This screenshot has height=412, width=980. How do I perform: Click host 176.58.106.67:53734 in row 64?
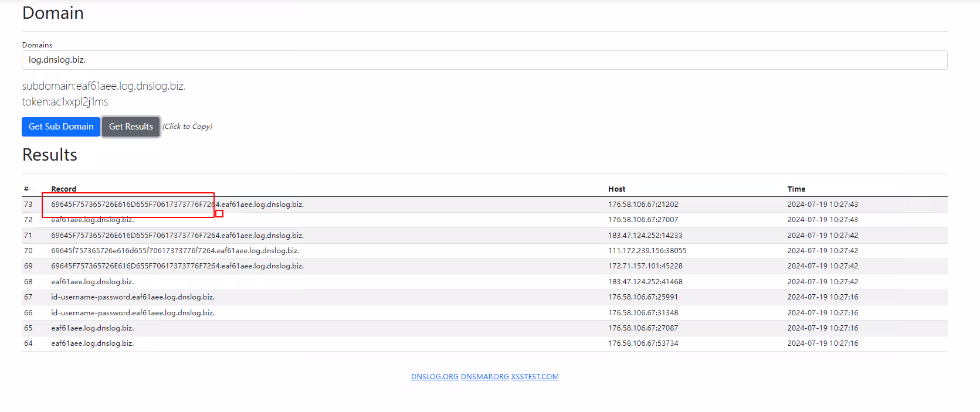643,343
